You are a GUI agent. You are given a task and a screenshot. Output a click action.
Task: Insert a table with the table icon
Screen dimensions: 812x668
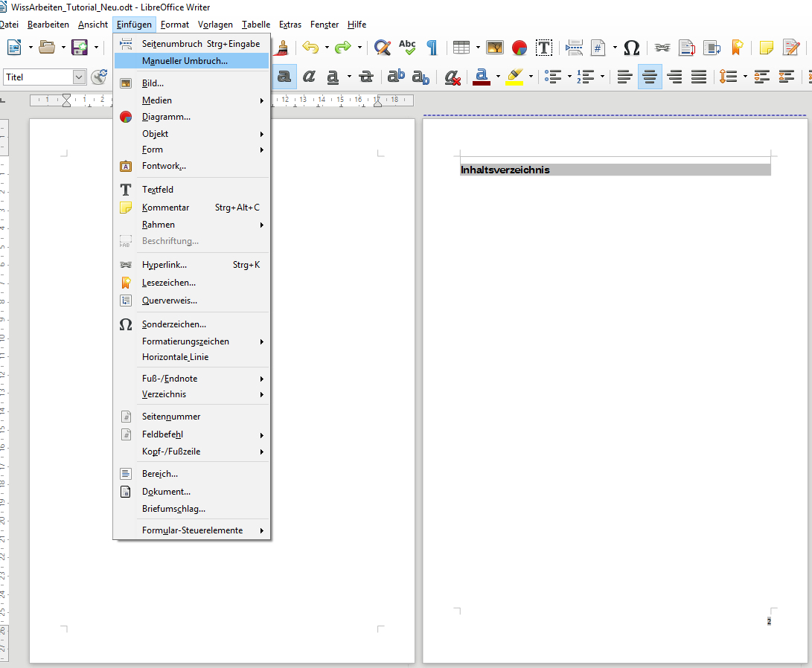[x=461, y=48]
